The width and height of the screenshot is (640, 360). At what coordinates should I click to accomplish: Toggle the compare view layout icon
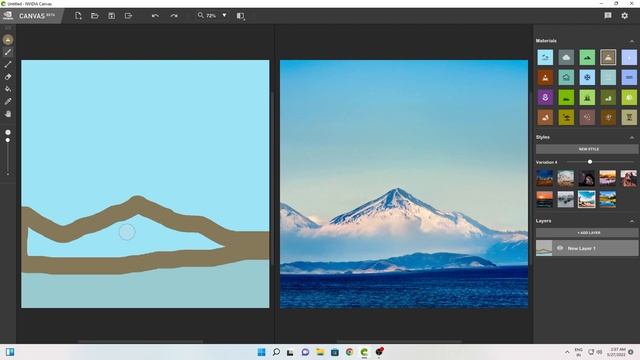click(x=240, y=16)
